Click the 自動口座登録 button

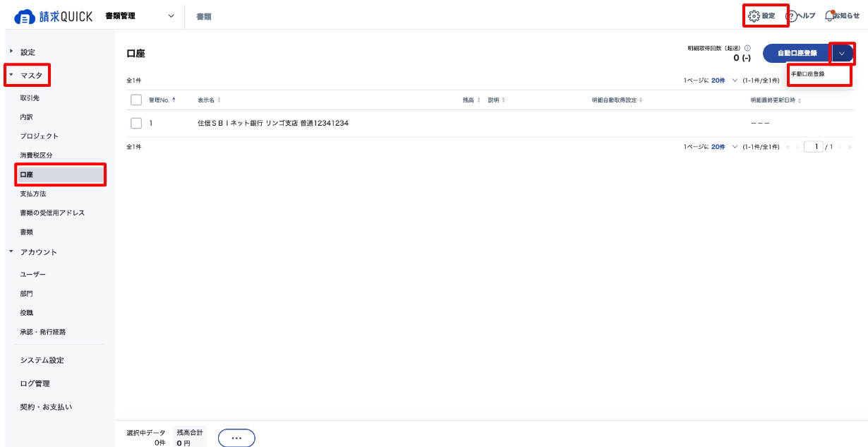797,53
